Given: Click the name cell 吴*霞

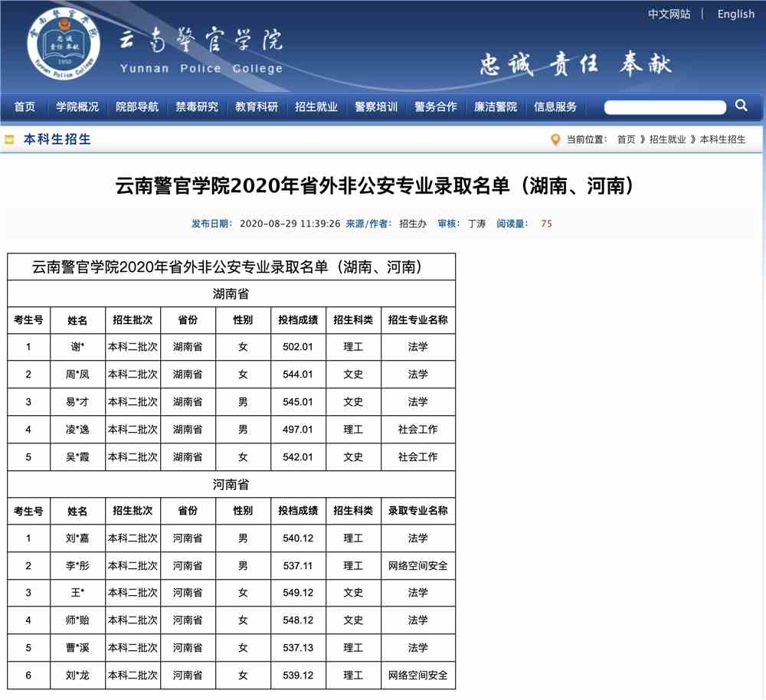Looking at the screenshot, I should click(x=77, y=456).
